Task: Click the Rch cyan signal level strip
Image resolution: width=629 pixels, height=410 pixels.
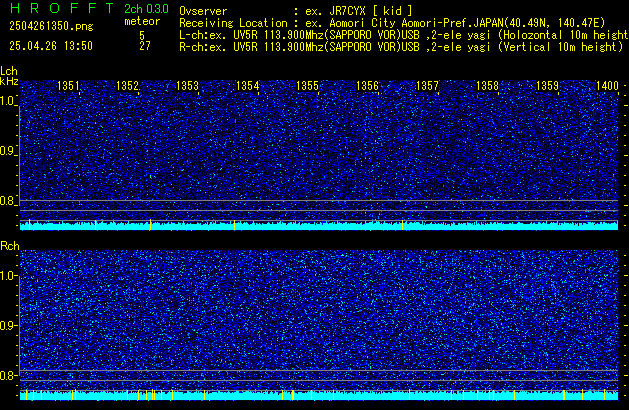Action: click(319, 396)
